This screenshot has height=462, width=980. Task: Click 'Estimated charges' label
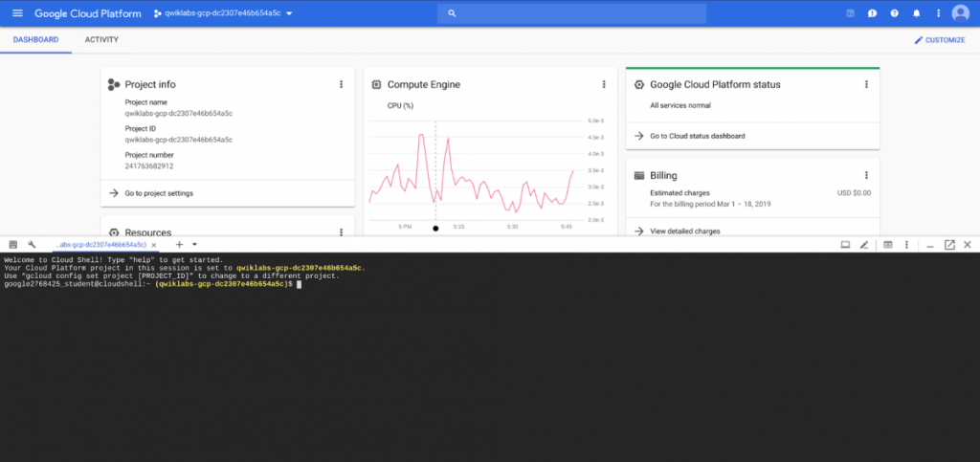pyautogui.click(x=680, y=193)
